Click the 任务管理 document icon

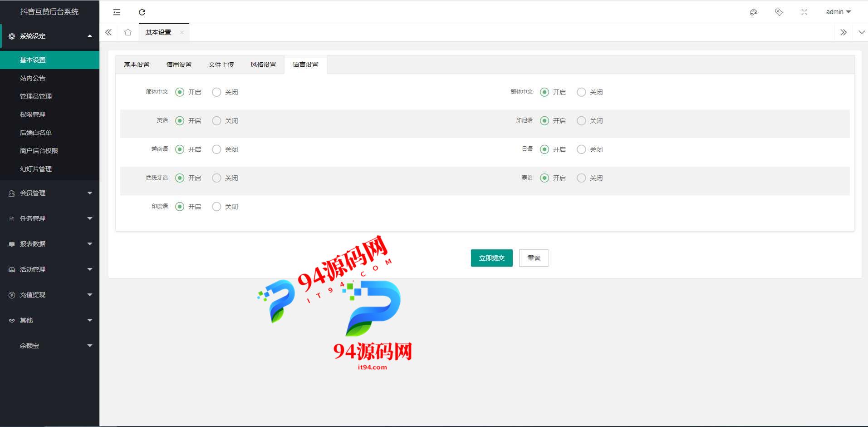pyautogui.click(x=12, y=218)
